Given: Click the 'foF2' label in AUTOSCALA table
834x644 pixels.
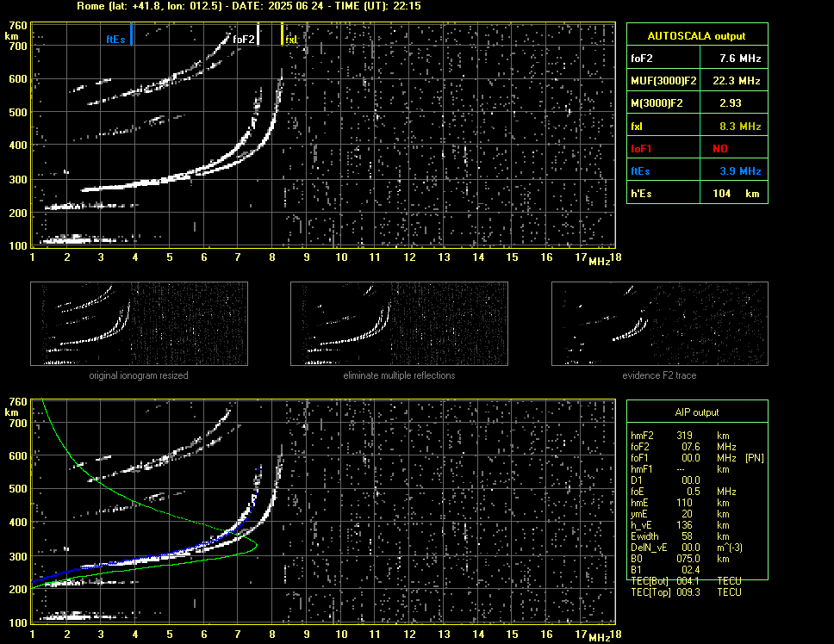Looking at the screenshot, I should [642, 59].
